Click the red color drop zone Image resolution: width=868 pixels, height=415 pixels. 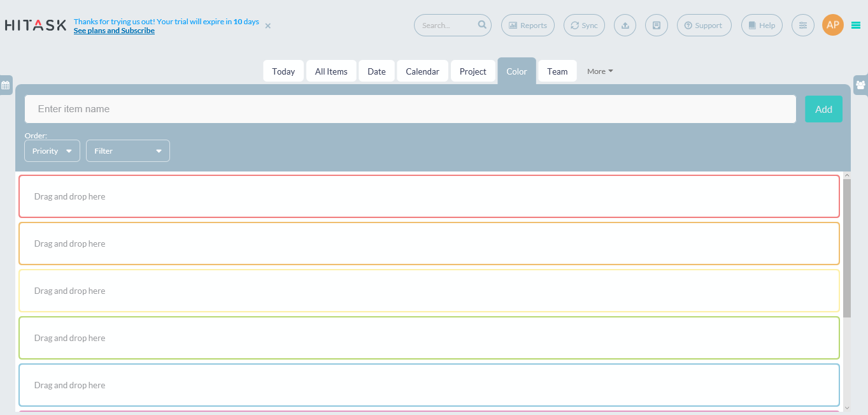(x=429, y=196)
